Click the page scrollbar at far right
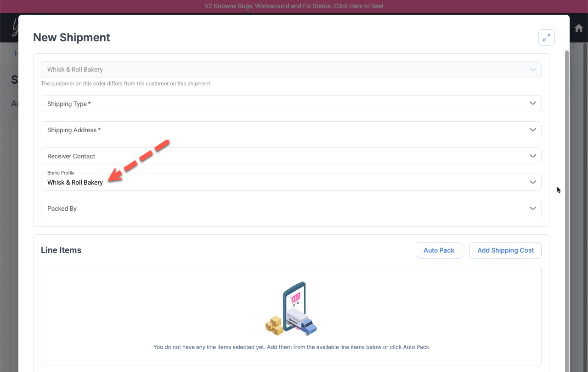588x372 pixels. (585, 184)
